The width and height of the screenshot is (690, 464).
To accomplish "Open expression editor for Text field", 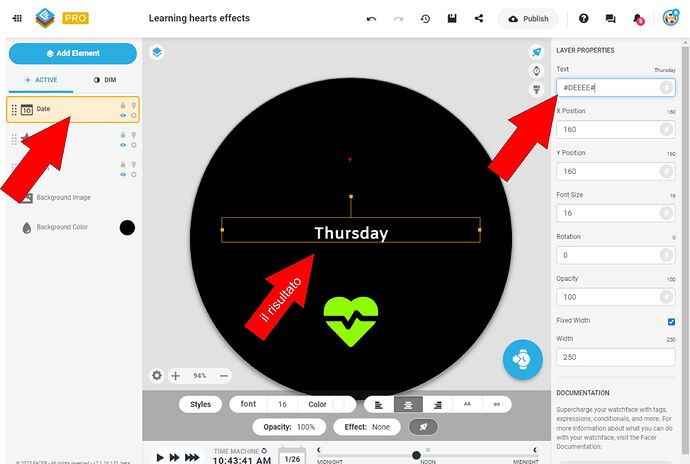I will pyautogui.click(x=666, y=88).
